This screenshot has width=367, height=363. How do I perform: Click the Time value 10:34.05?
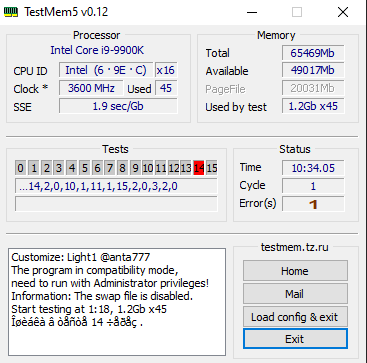coord(313,168)
